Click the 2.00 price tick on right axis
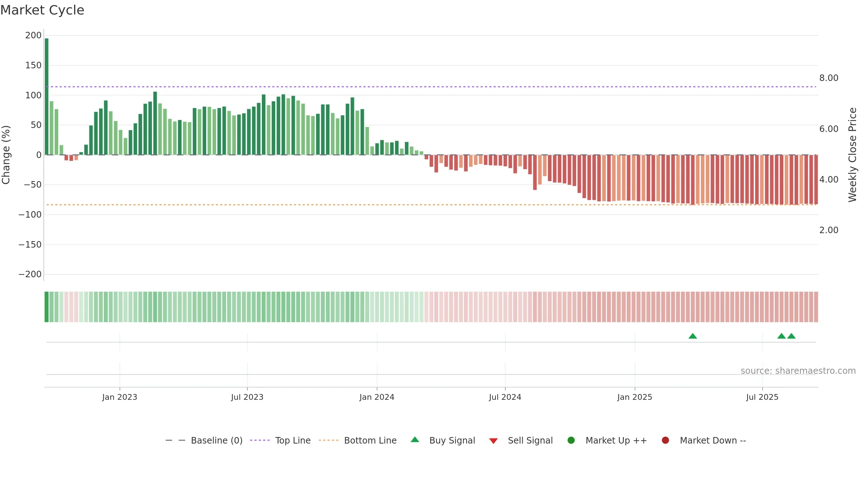868x488 pixels. coord(829,230)
